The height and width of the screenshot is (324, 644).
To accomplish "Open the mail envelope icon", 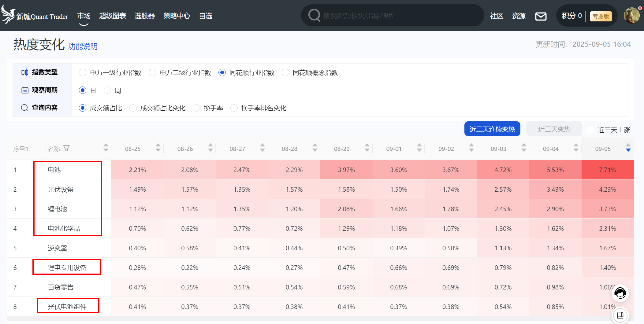I will pos(541,16).
